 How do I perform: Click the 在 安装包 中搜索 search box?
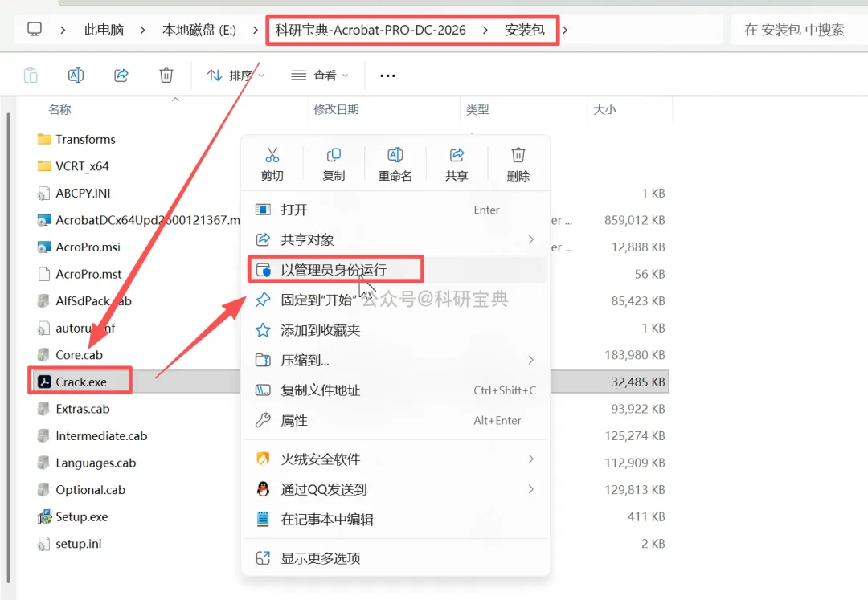tap(797, 30)
